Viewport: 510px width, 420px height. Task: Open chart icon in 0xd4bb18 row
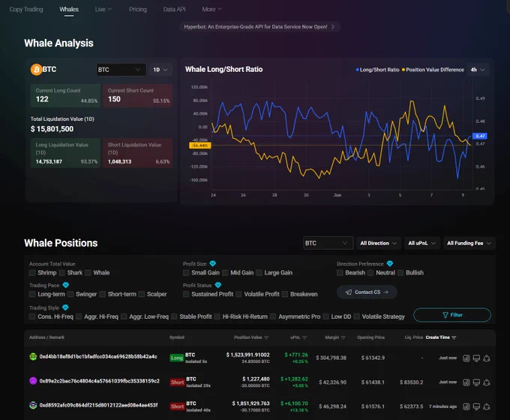[466, 358]
